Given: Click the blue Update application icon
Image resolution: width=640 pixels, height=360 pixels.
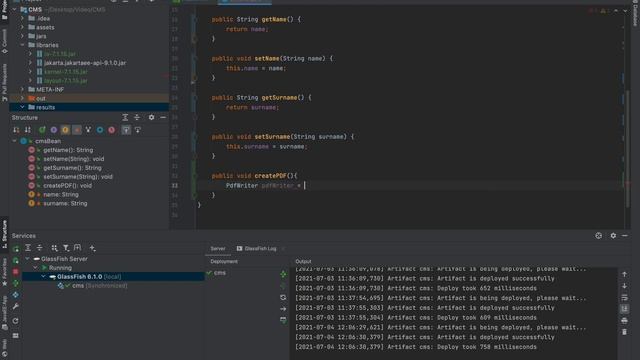Looking at the screenshot, I should (x=16, y=295).
